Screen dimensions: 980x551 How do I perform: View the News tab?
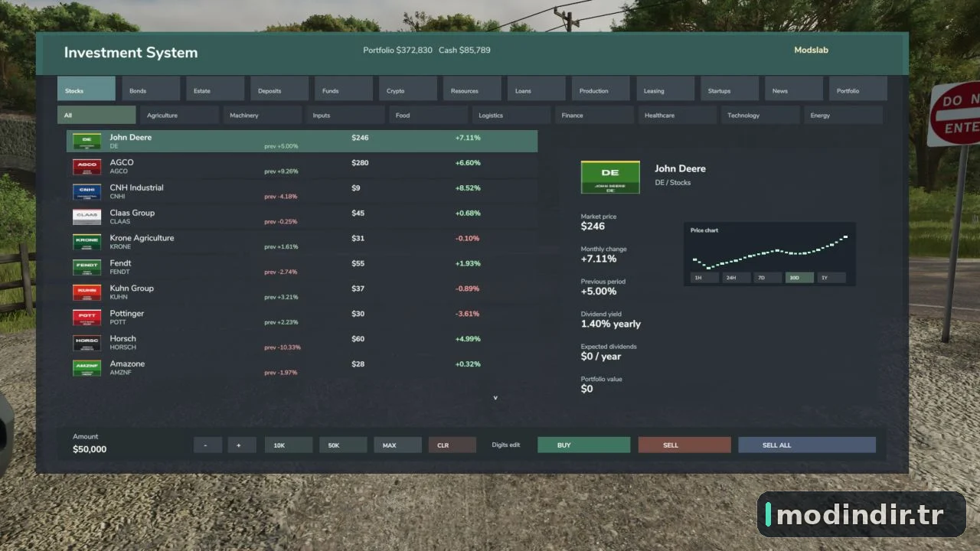pyautogui.click(x=794, y=89)
